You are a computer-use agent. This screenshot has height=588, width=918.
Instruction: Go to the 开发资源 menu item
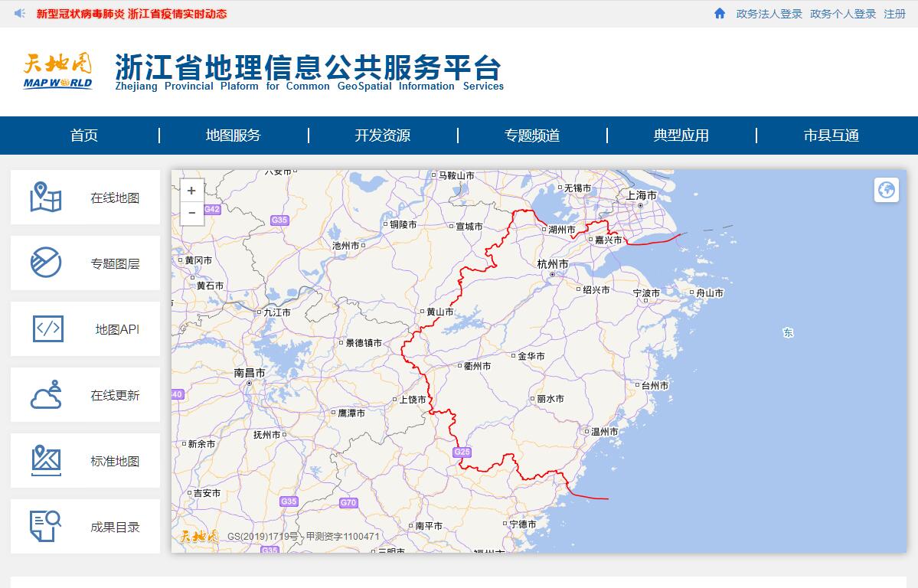pyautogui.click(x=383, y=136)
